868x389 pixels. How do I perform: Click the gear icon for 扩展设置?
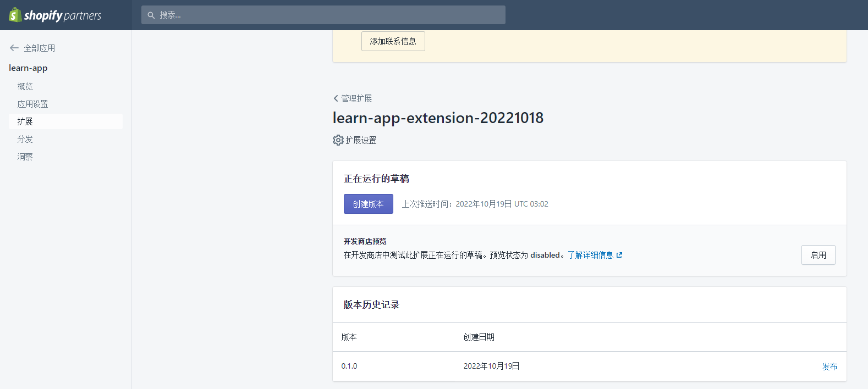[338, 140]
